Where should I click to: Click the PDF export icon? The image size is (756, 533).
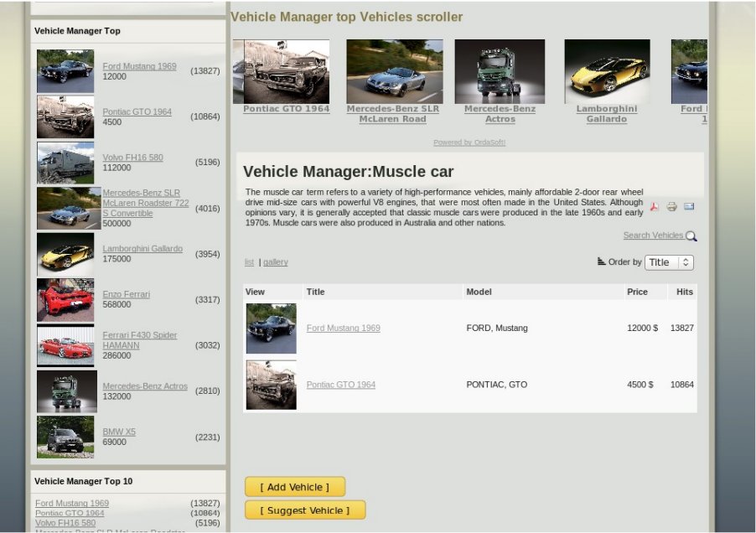[655, 207]
